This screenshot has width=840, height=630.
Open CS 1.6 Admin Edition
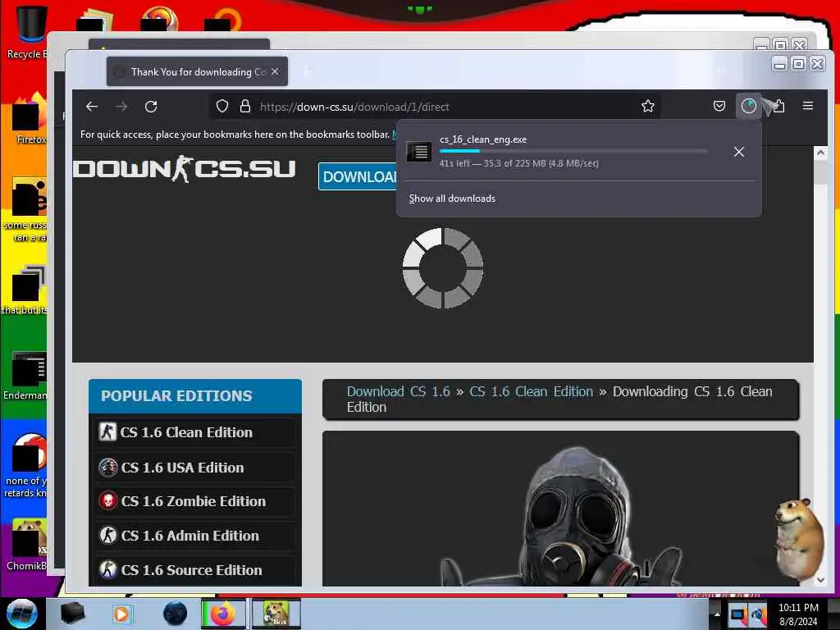pyautogui.click(x=195, y=535)
